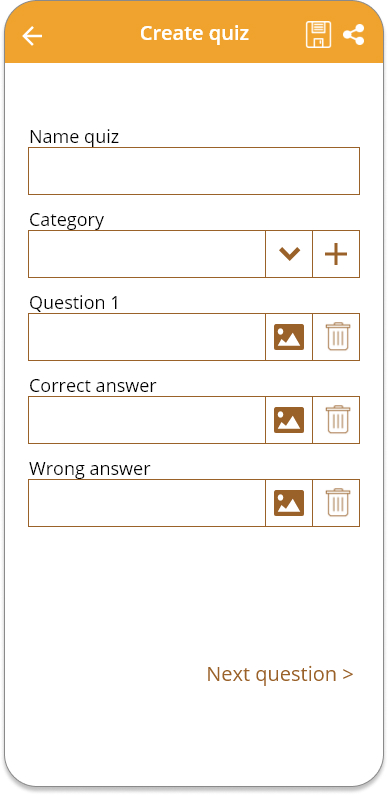This screenshot has height=795, width=388.
Task: Save the quiz with floppy disk icon
Action: point(319,34)
